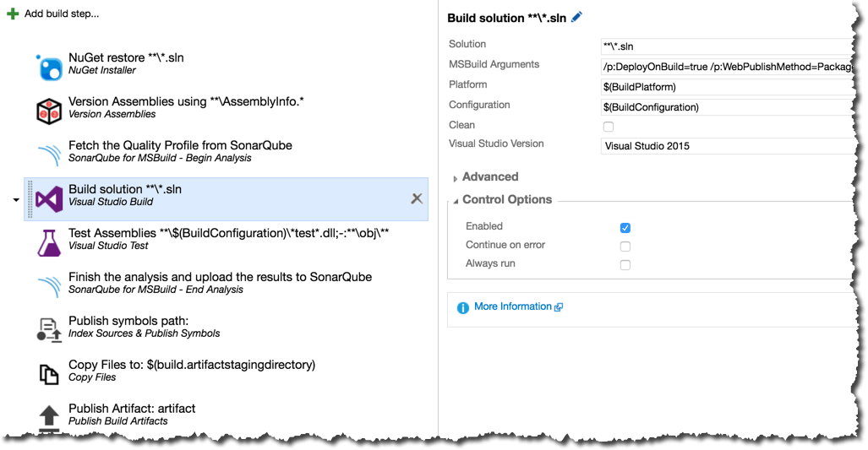Screen dimensions: 868x450
Task: Select Build solution **\*.sln step
Action: (227, 199)
